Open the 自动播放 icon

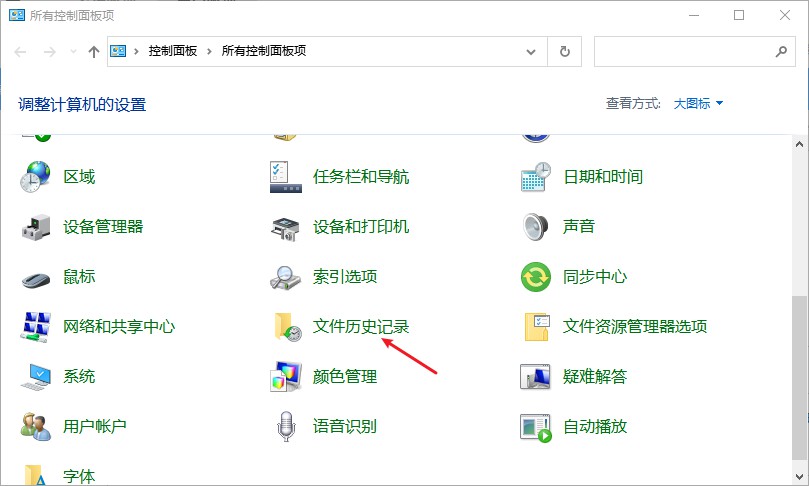coord(536,428)
